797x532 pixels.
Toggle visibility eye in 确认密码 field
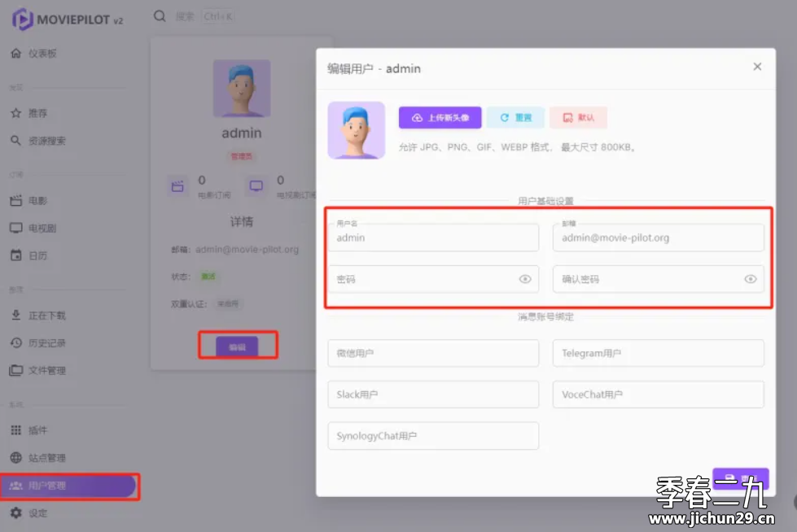(x=750, y=279)
